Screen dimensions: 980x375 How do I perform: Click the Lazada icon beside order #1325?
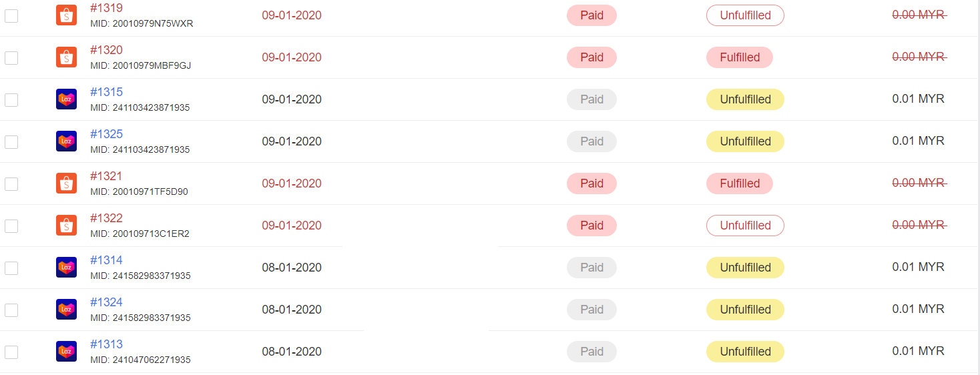(x=66, y=141)
